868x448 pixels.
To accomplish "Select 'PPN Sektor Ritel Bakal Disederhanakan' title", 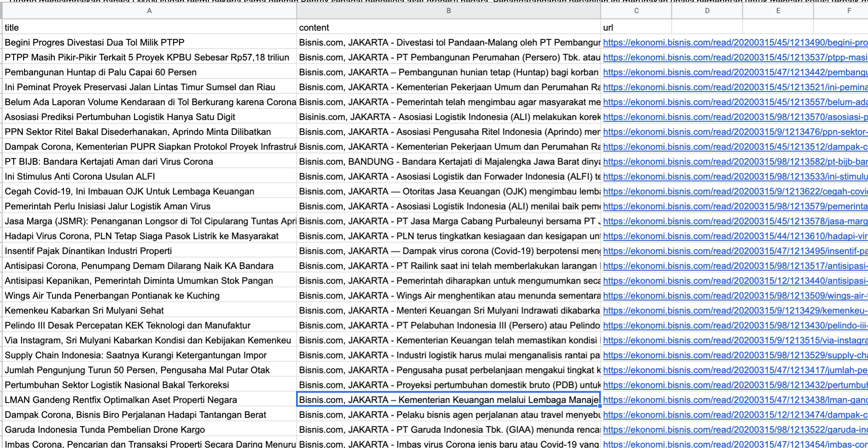I will 149,132.
